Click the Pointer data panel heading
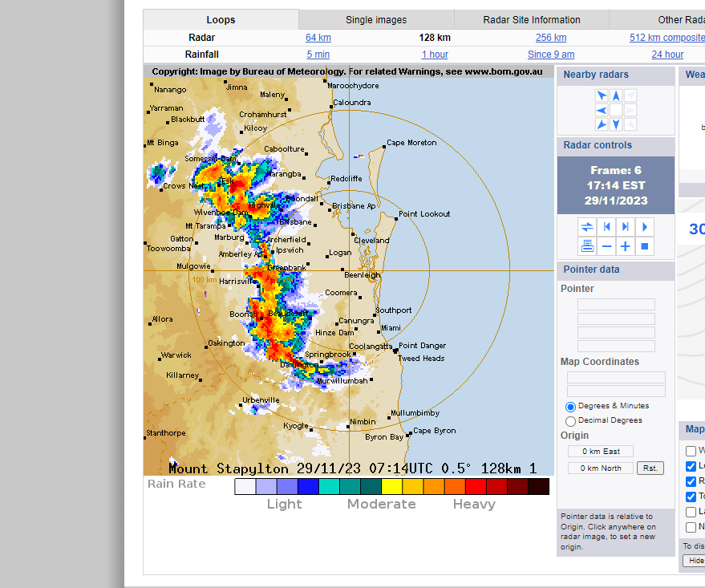This screenshot has width=705, height=588. click(x=591, y=270)
